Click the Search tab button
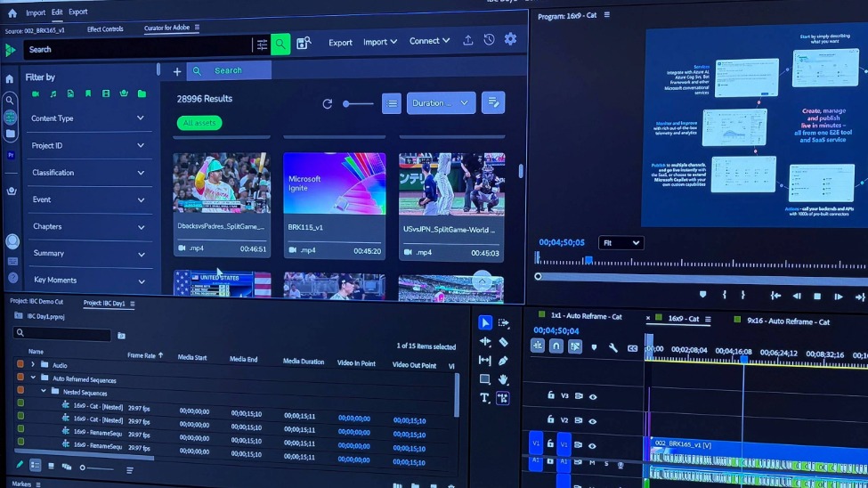The image size is (868, 488). point(229,71)
